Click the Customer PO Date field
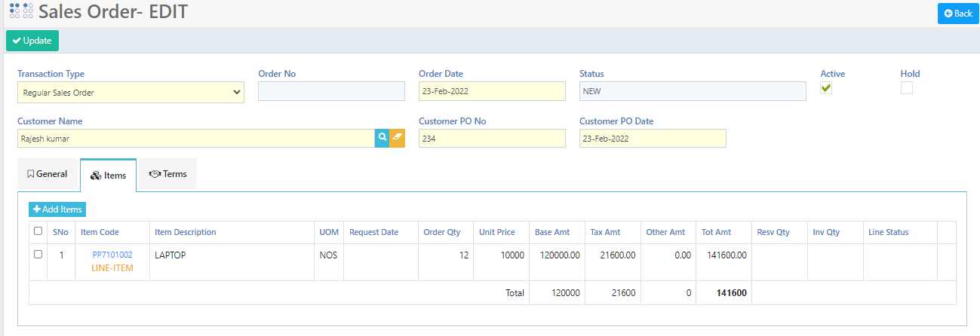This screenshot has height=336, width=980. (x=653, y=138)
